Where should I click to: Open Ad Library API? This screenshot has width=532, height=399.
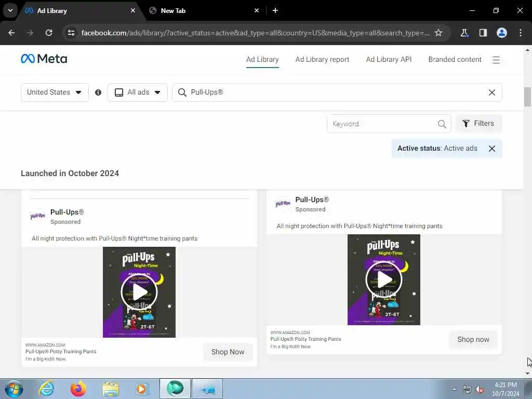[389, 59]
